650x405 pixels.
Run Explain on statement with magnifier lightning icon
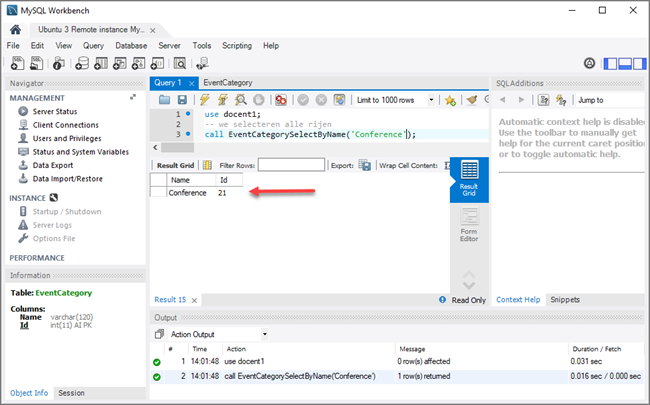(241, 99)
